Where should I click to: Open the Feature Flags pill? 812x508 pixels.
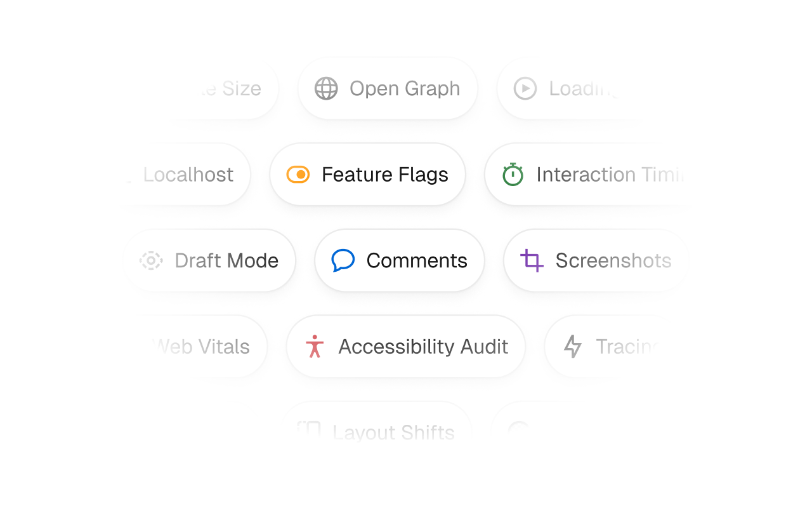368,175
